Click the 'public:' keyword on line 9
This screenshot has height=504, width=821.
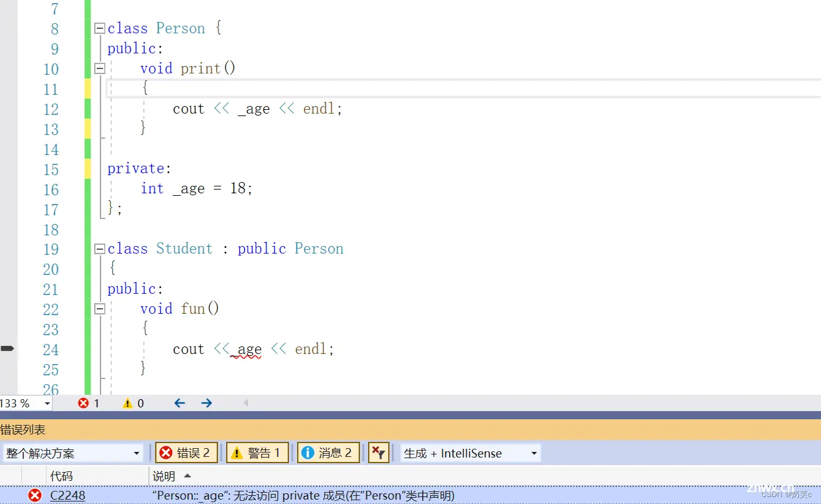pyautogui.click(x=136, y=49)
